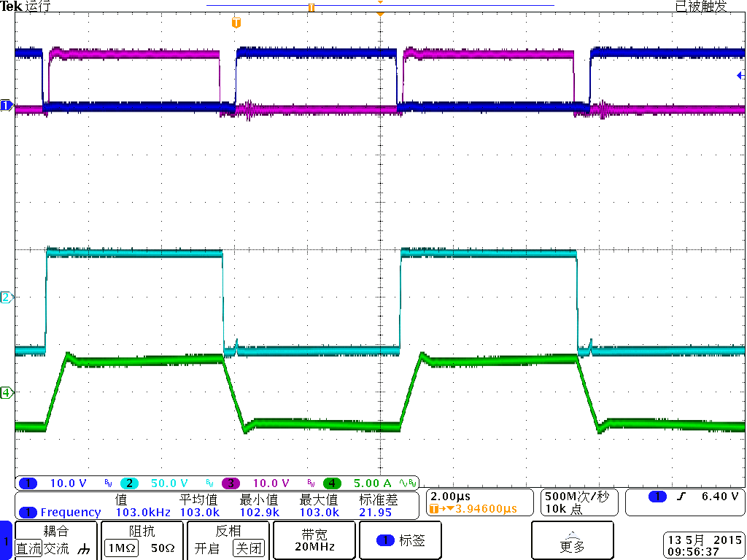
Task: Click the channel 1 10.0 V scale value
Action: click(x=68, y=483)
